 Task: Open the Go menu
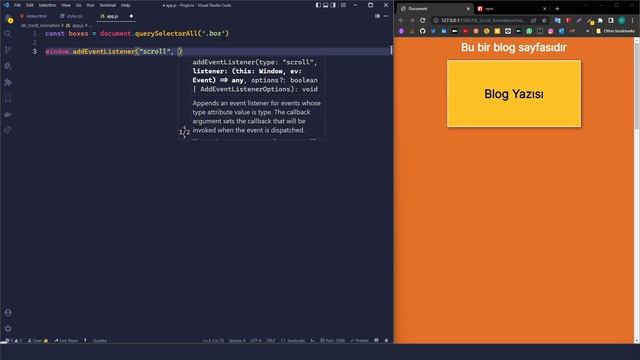[x=78, y=5]
